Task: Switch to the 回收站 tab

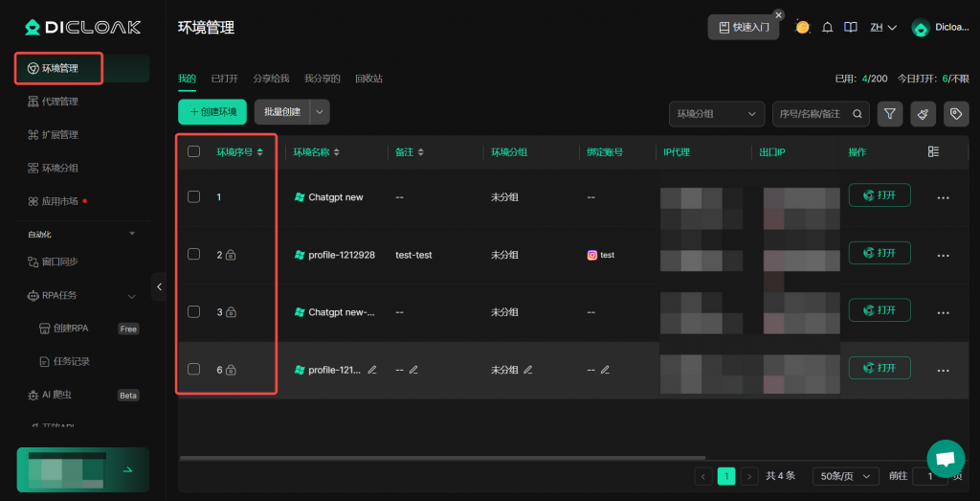Action: tap(368, 79)
